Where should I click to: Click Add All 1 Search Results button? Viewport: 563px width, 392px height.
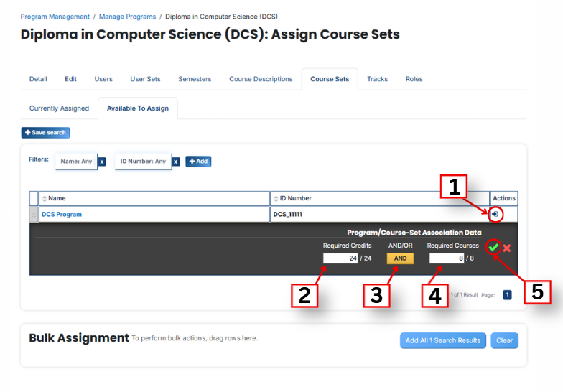tap(442, 340)
